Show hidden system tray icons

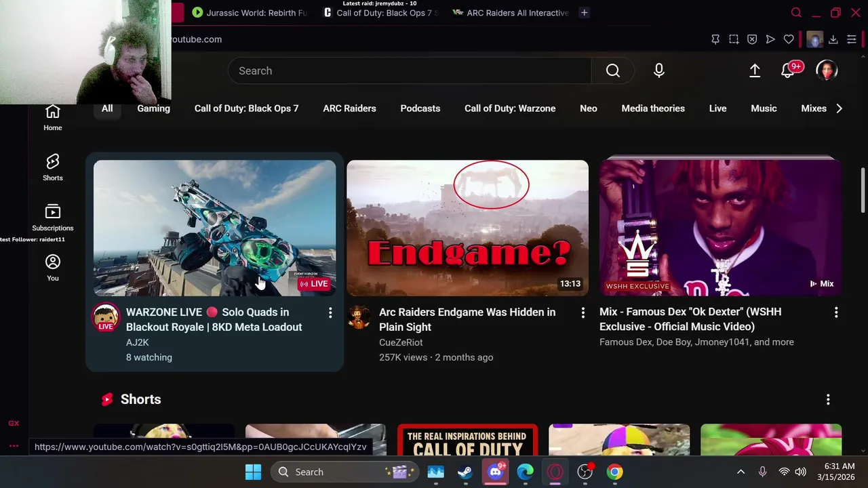click(x=741, y=472)
